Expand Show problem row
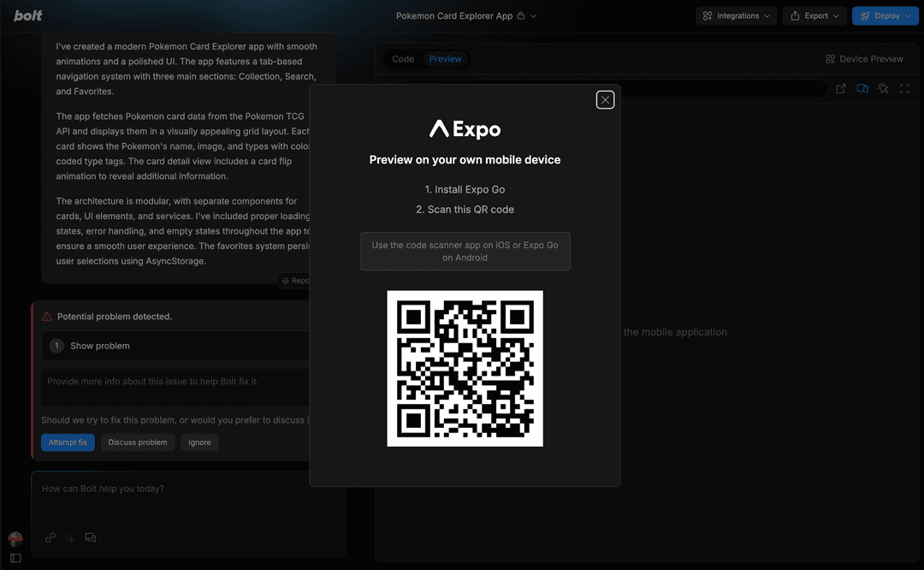924x570 pixels. (175, 346)
